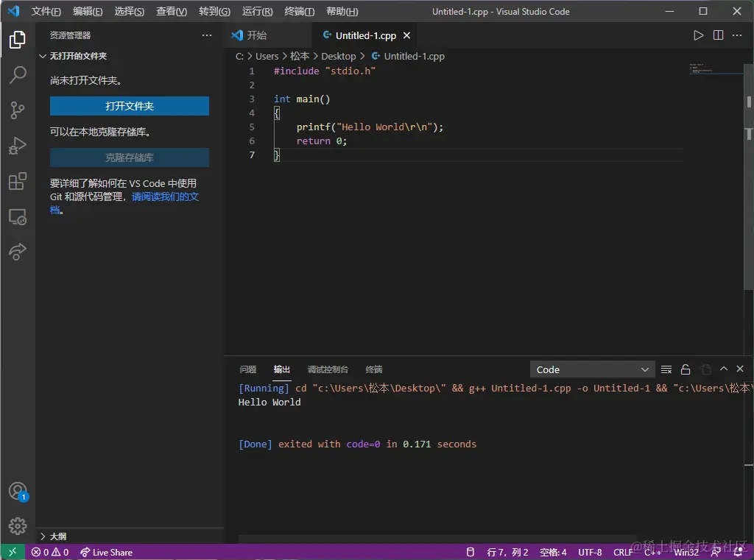The height and width of the screenshot is (560, 754).
Task: Switch to the 调试控制台 panel tab
Action: (328, 369)
